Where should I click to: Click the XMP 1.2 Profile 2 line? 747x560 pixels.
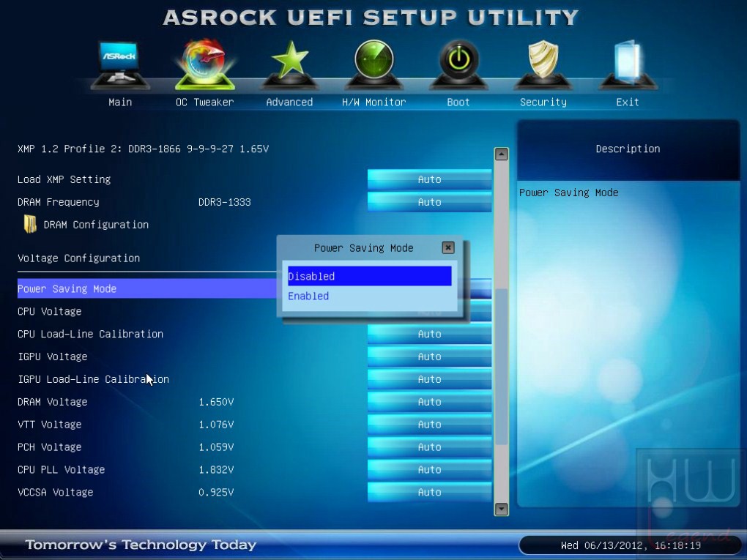tap(143, 149)
